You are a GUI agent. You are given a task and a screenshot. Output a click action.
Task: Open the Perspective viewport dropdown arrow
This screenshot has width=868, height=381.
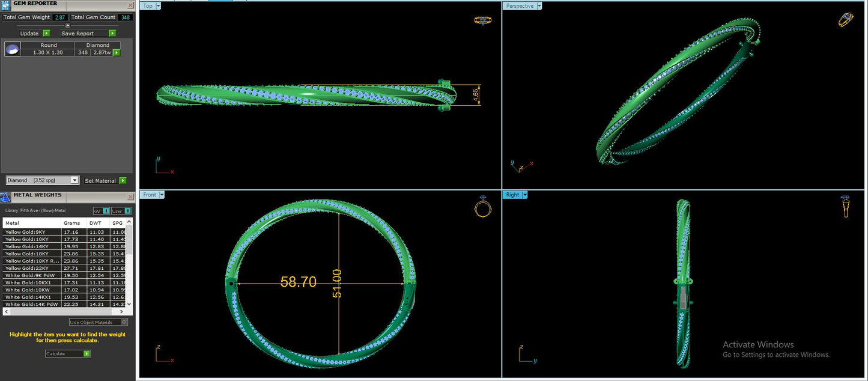pyautogui.click(x=539, y=6)
